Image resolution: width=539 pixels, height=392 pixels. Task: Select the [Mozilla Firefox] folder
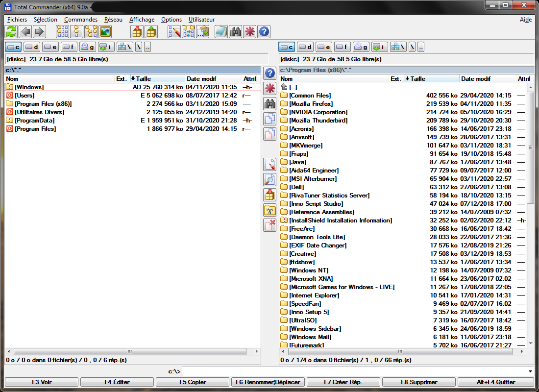tap(404, 104)
